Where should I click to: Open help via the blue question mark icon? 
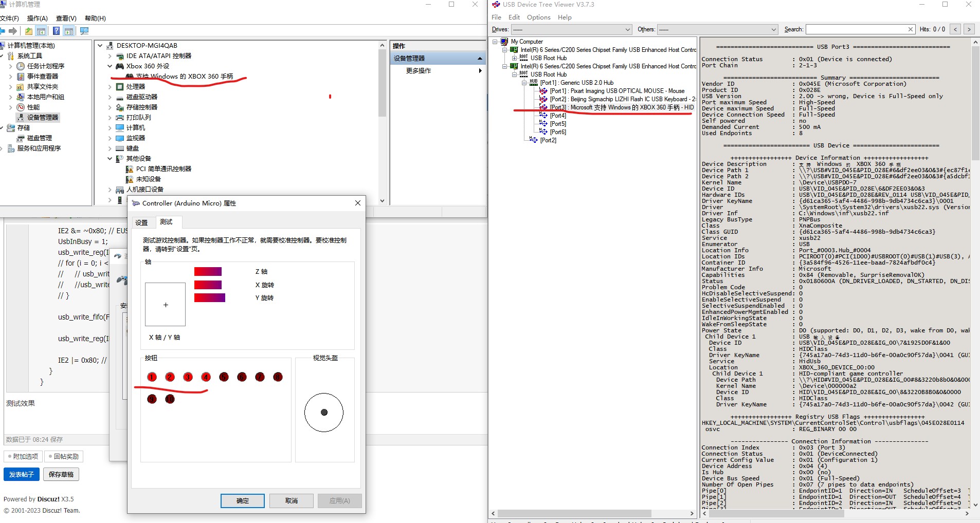pyautogui.click(x=57, y=31)
